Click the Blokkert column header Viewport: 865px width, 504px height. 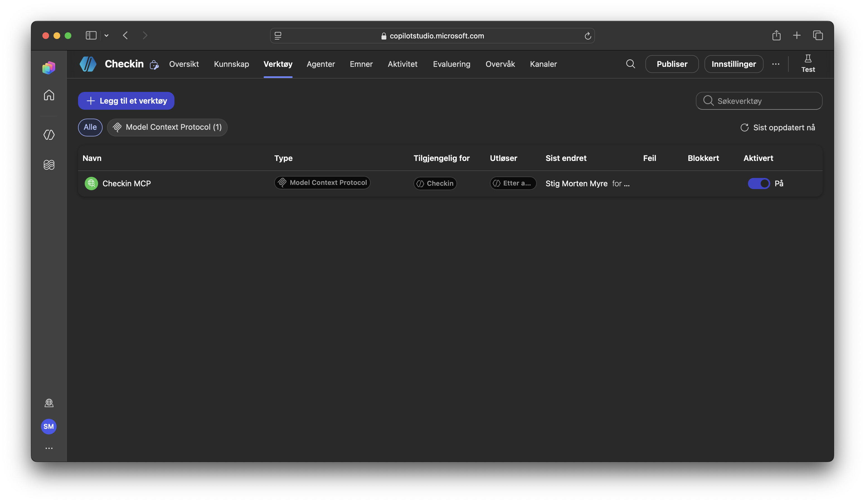[x=703, y=158]
